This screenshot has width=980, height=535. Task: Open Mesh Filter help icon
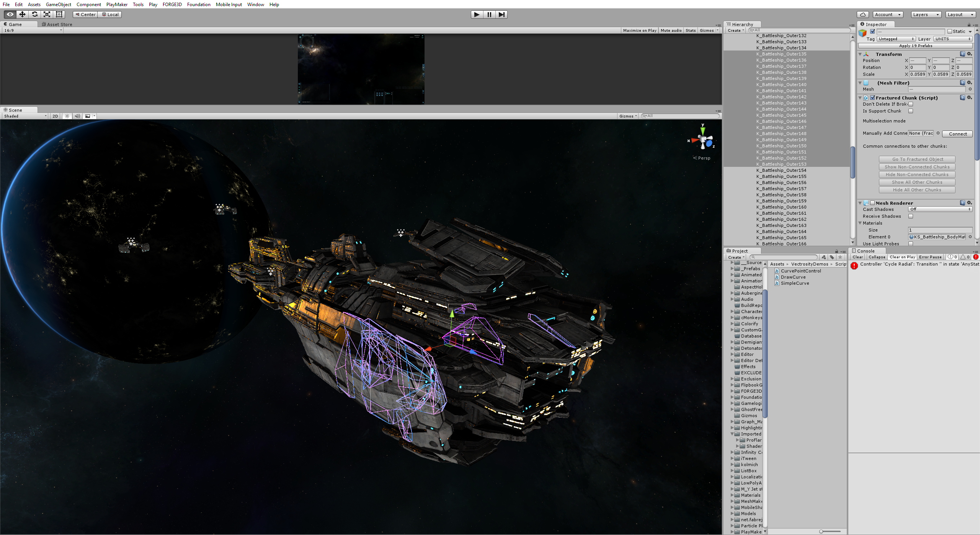(x=962, y=83)
